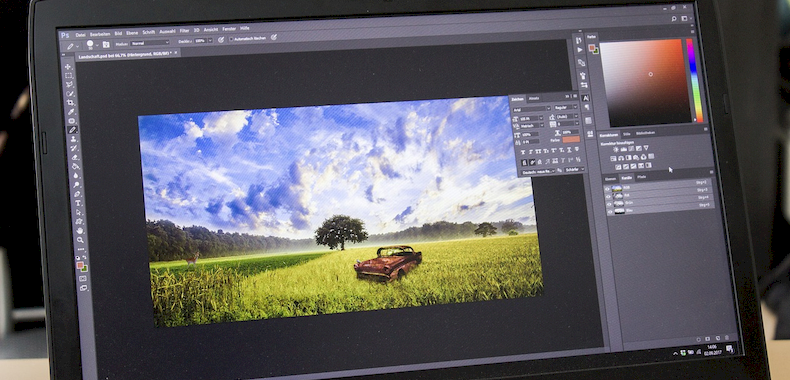Switch to the Bibliotheken tab
The width and height of the screenshot is (790, 380).
tap(645, 133)
